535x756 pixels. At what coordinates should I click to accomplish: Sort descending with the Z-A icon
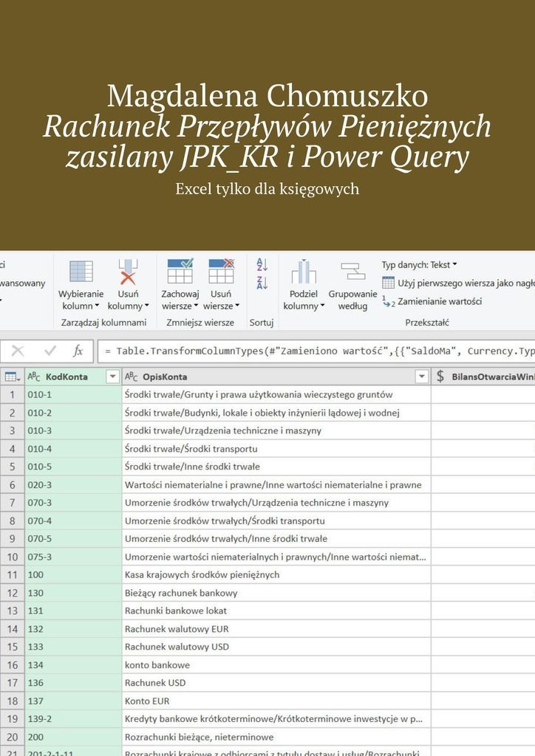tap(262, 283)
